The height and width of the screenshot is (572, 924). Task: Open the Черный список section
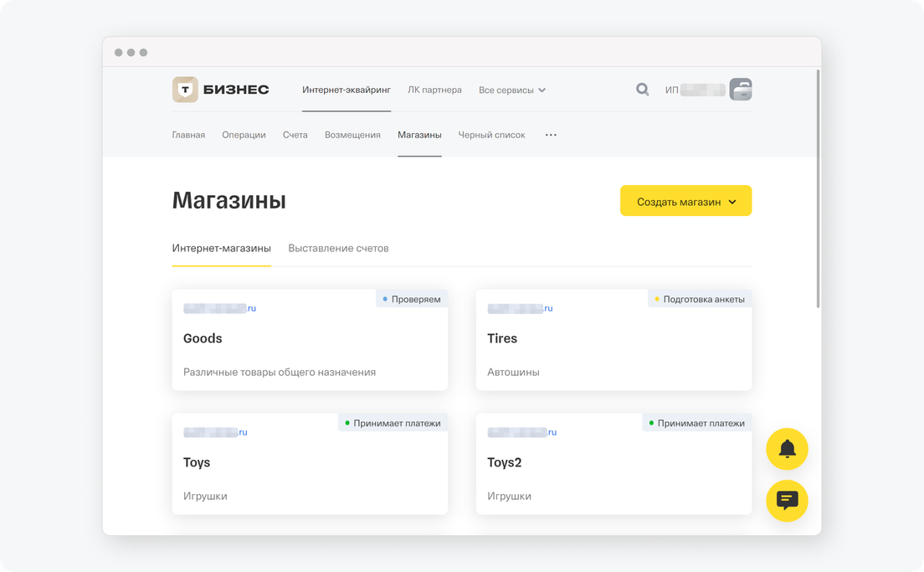point(491,135)
